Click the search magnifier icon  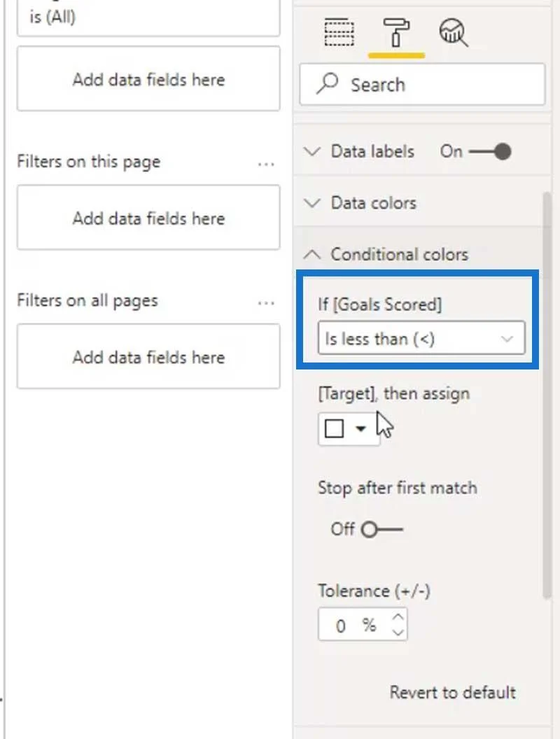click(327, 84)
